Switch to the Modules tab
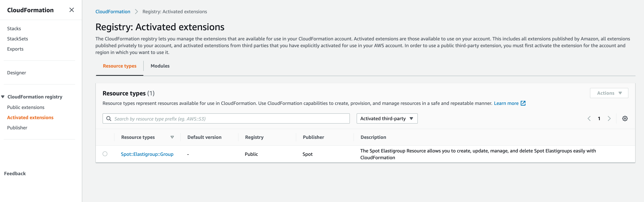The image size is (644, 202). click(160, 66)
